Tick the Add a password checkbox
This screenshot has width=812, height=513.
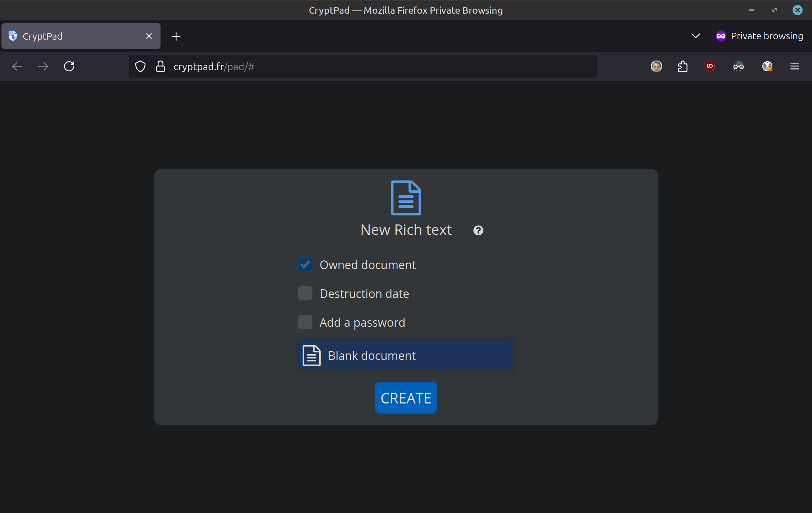click(305, 322)
